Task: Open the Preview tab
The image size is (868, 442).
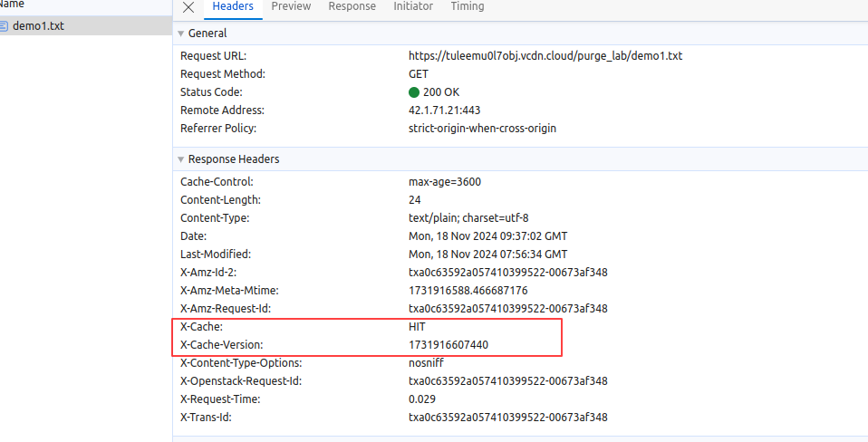Action: point(291,6)
